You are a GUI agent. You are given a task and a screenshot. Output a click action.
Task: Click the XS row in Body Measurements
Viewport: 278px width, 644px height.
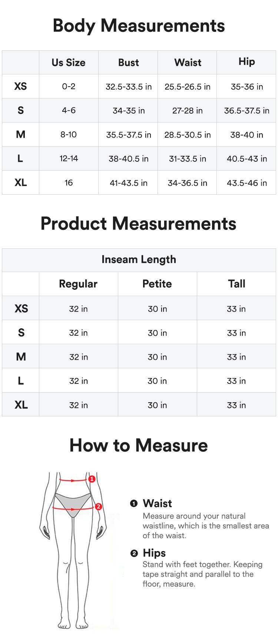(x=20, y=86)
